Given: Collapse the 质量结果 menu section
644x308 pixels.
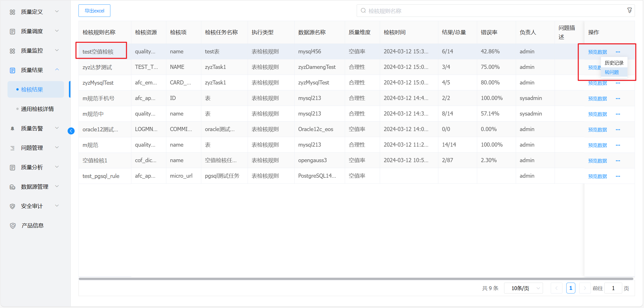Looking at the screenshot, I should tap(57, 70).
